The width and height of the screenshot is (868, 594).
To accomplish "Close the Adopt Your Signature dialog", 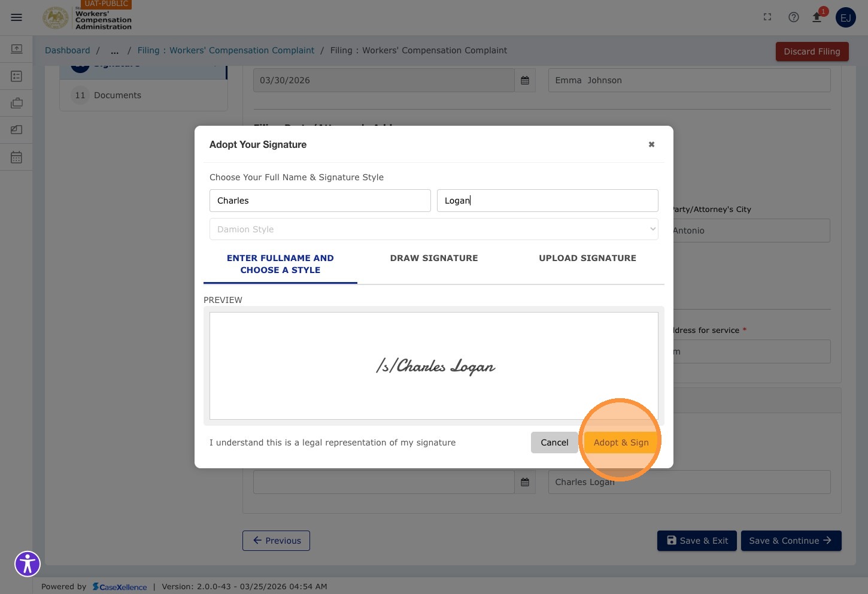I will (x=651, y=144).
